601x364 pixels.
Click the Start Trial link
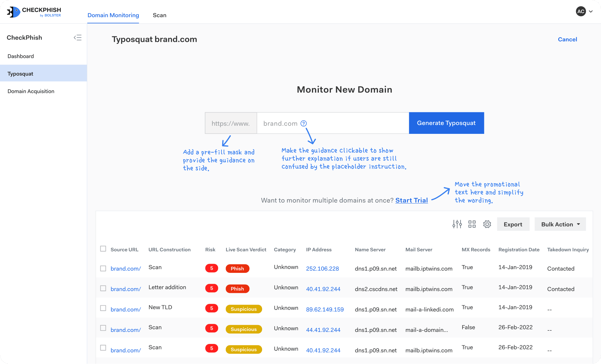[x=411, y=200]
